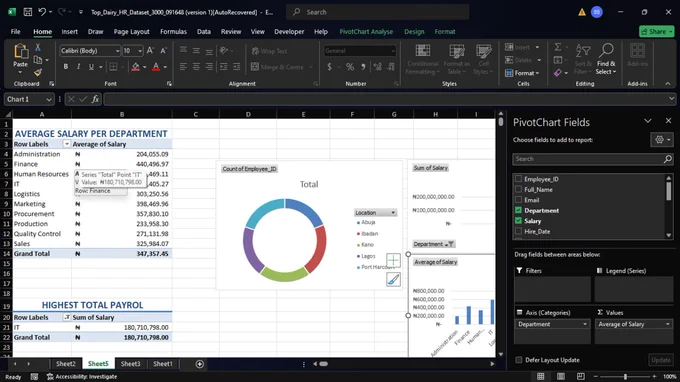Click the PivotChart Fields search box
680x382 pixels.
click(x=592, y=159)
